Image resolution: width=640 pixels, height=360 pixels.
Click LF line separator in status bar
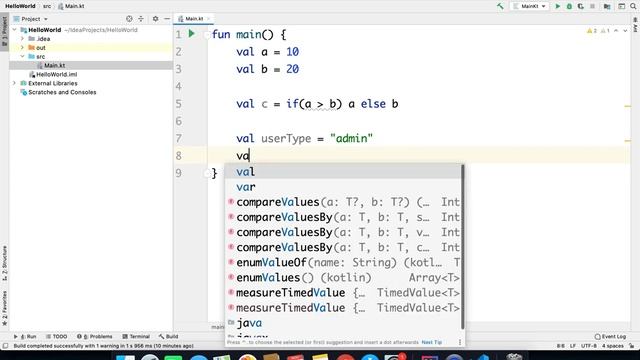[x=573, y=346]
